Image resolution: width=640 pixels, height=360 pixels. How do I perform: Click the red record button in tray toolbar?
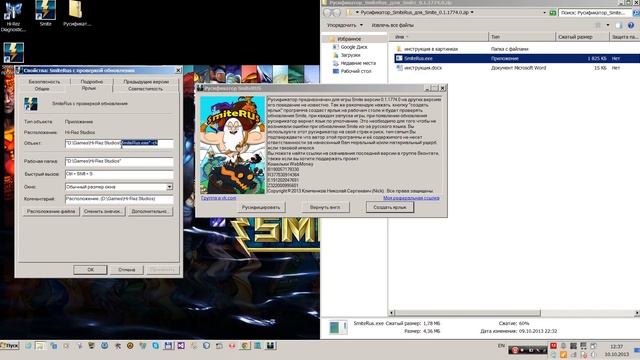[x=515, y=350]
